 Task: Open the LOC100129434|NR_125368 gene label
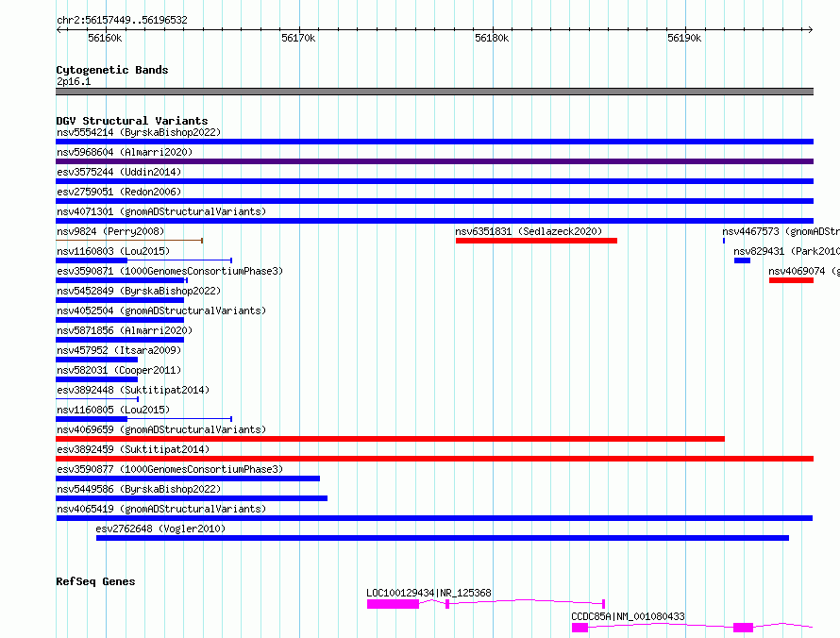[x=428, y=593]
